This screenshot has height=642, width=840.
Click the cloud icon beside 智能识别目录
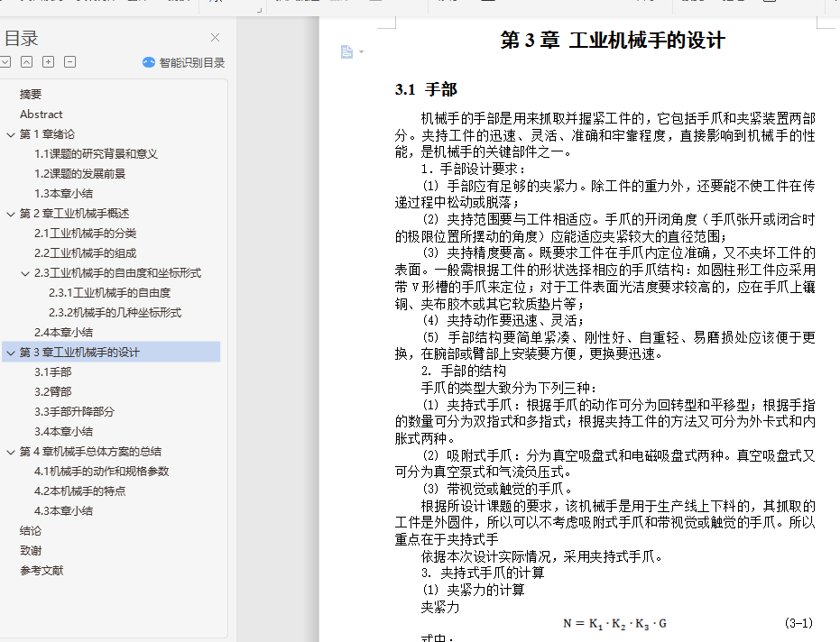click(x=148, y=62)
